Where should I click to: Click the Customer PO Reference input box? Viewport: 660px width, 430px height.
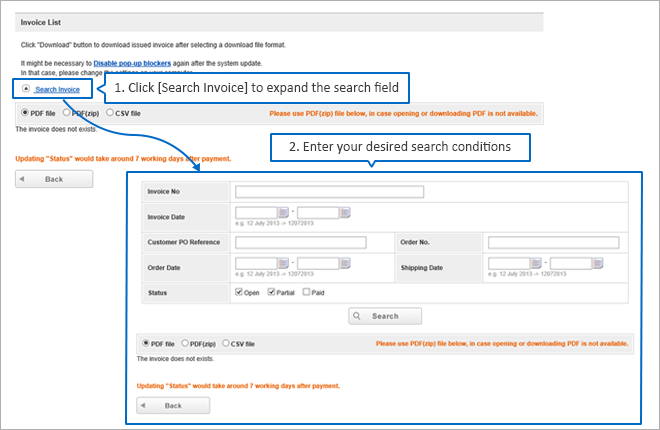(x=300, y=242)
